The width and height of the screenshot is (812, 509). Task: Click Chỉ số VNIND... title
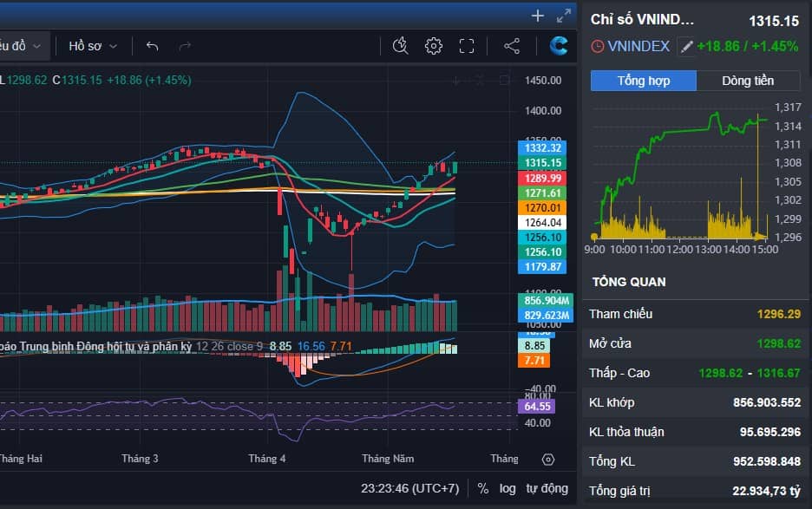(642, 20)
